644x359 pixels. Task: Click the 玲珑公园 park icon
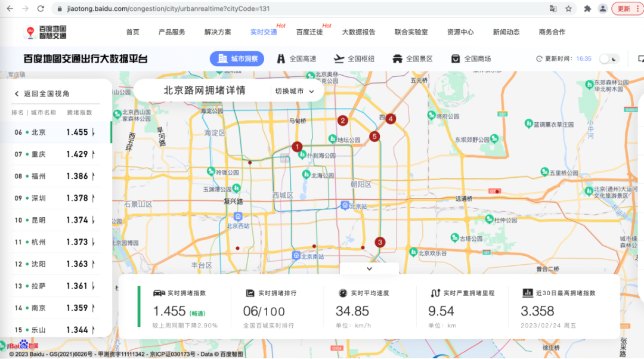[211, 171]
